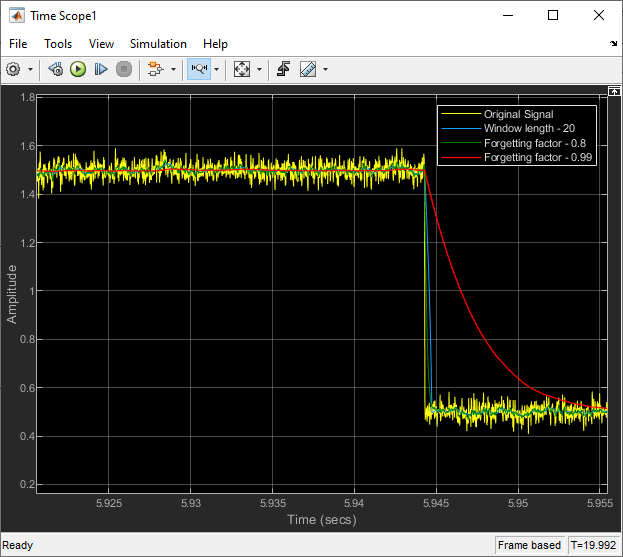Click the Step Back toolbar icon
The image size is (623, 557).
(56, 70)
